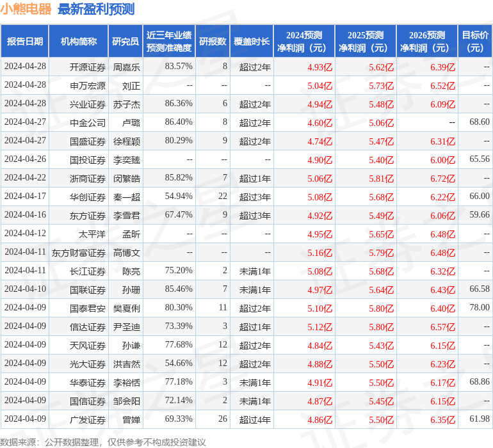This screenshot has width=493, height=448.
Task: Click researcher name 李雪君
Action: [126, 216]
